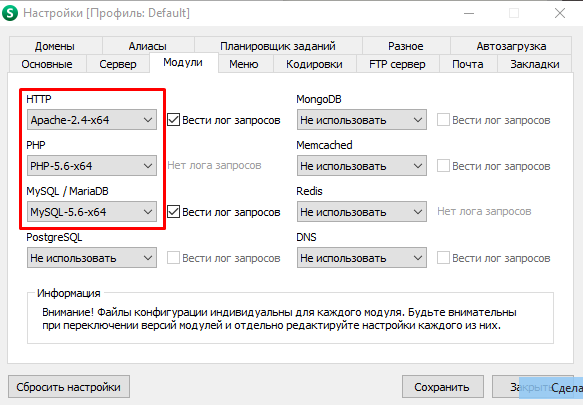This screenshot has height=405, width=583.
Task: Switch to the Сервер tab
Action: click(x=118, y=64)
